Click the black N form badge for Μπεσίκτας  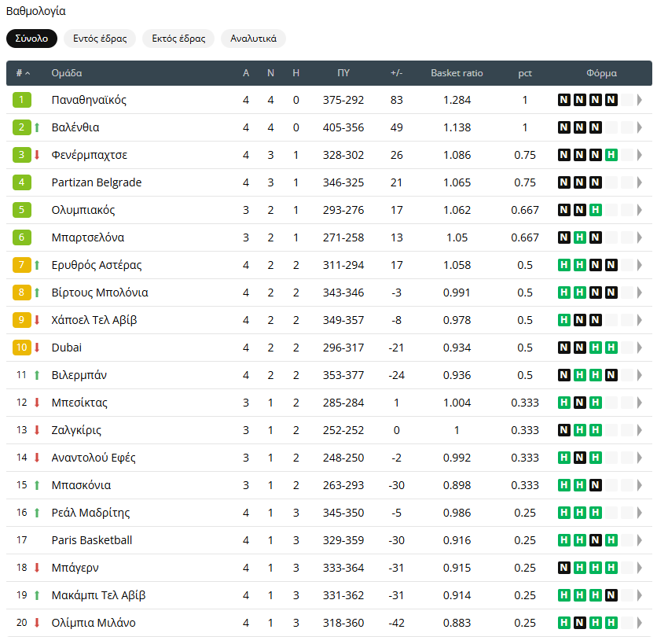580,403
